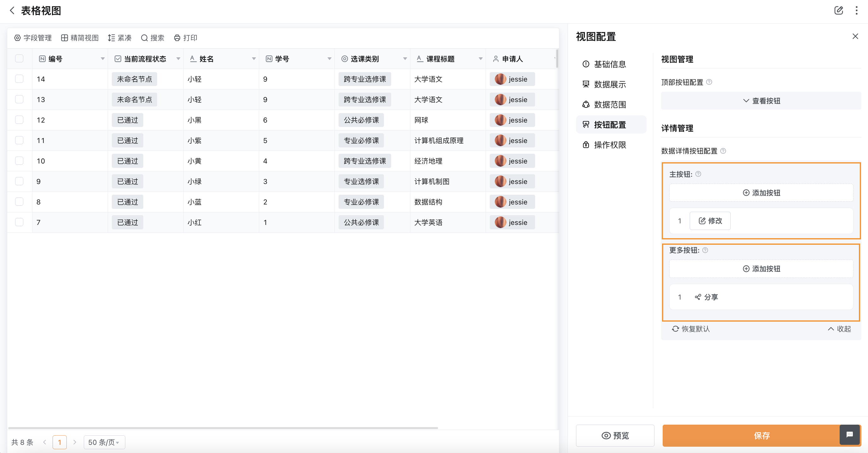
Task: Open the chat bubble icon on save bar
Action: click(849, 434)
